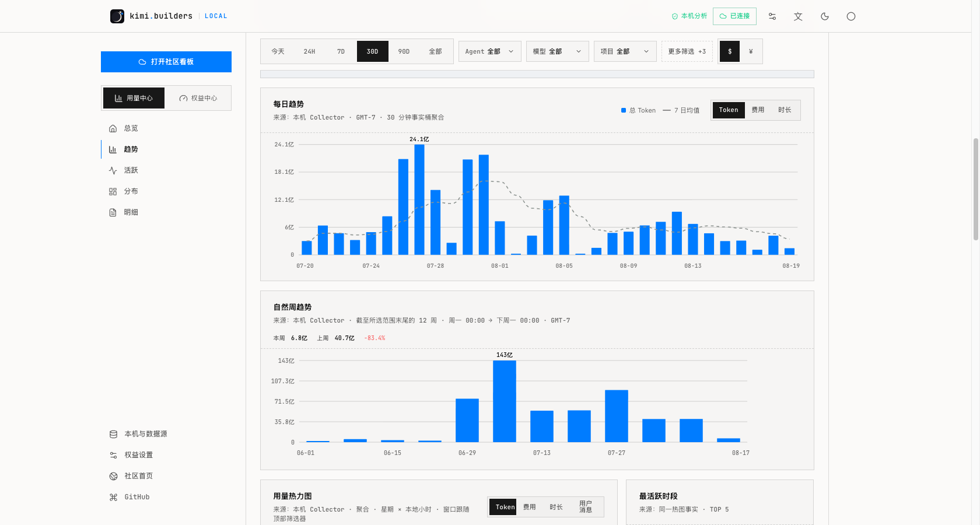Screen dimensions: 980x525
Task: Select 用户消息 in 用量热力图 panel
Action: (x=586, y=507)
